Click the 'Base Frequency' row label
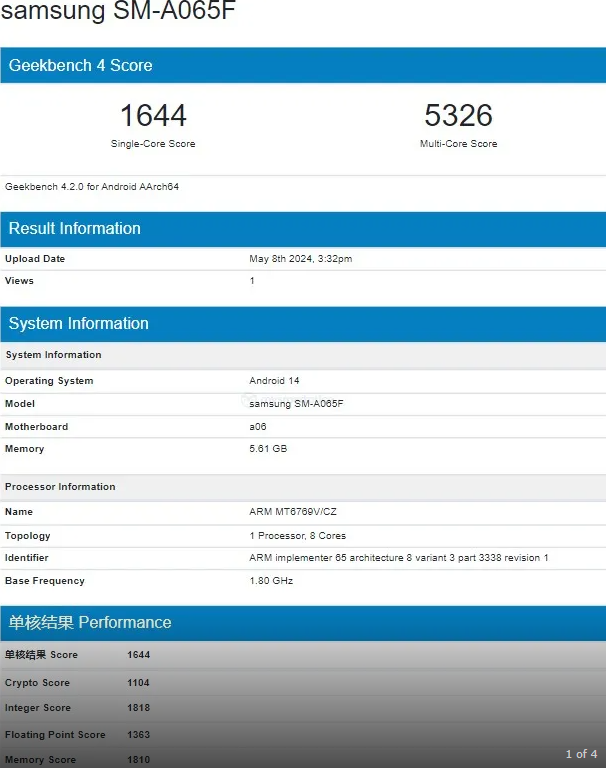This screenshot has width=606, height=768. [x=45, y=580]
